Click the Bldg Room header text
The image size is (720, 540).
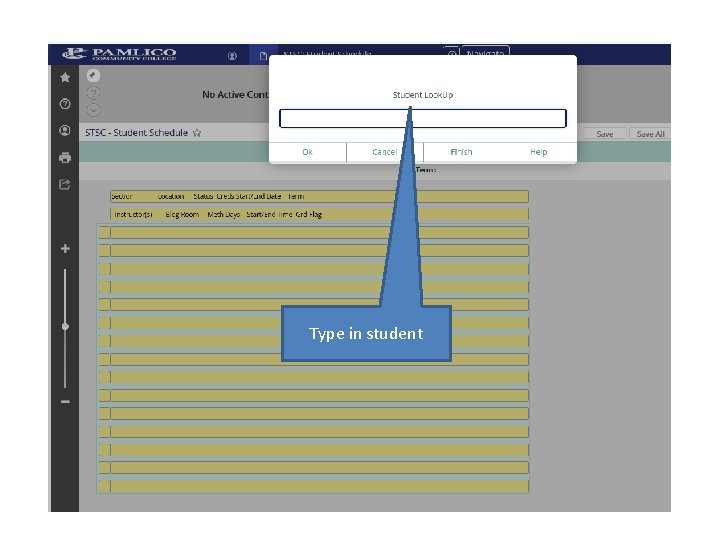click(182, 214)
